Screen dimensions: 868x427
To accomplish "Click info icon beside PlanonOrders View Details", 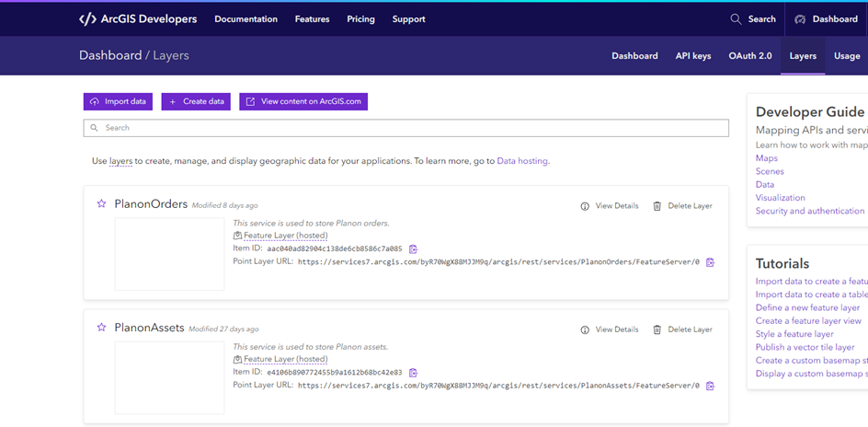I will [585, 206].
